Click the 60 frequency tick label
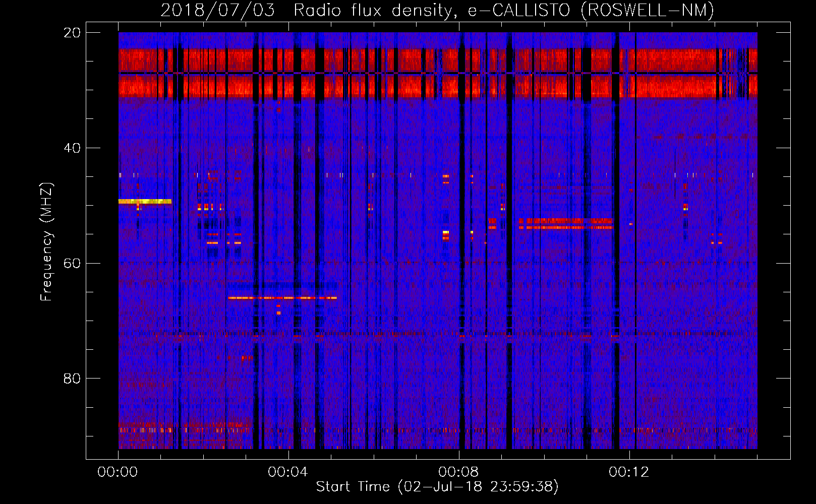Screen dimensions: 816x504 point(72,263)
